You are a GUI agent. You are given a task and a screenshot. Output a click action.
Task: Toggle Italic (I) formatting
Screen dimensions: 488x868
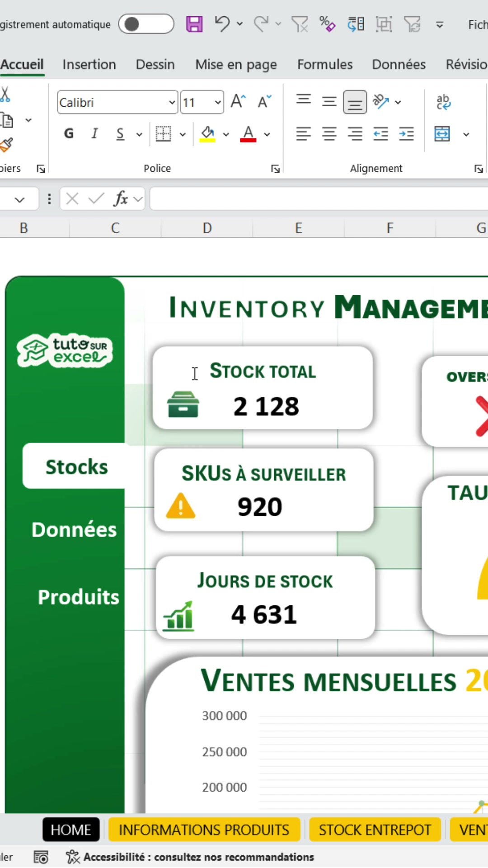(x=94, y=133)
